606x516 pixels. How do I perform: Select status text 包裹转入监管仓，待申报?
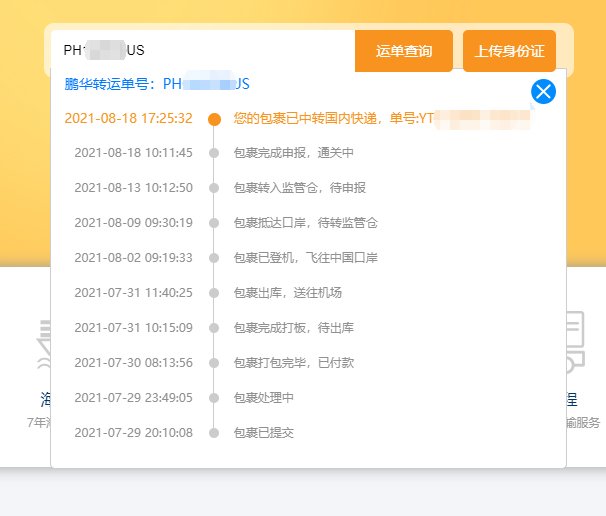tap(300, 187)
